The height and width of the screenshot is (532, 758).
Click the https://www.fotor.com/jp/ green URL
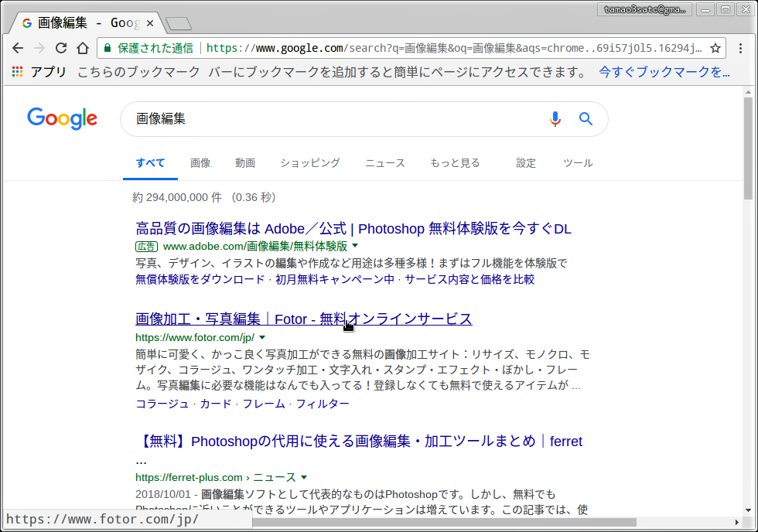pos(195,337)
